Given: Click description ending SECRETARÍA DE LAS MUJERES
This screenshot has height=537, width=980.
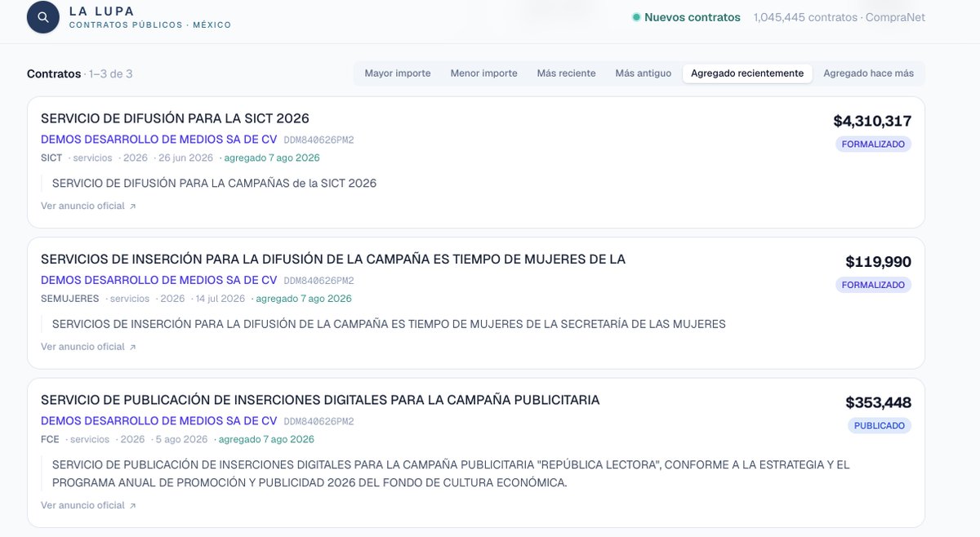Looking at the screenshot, I should 389,324.
